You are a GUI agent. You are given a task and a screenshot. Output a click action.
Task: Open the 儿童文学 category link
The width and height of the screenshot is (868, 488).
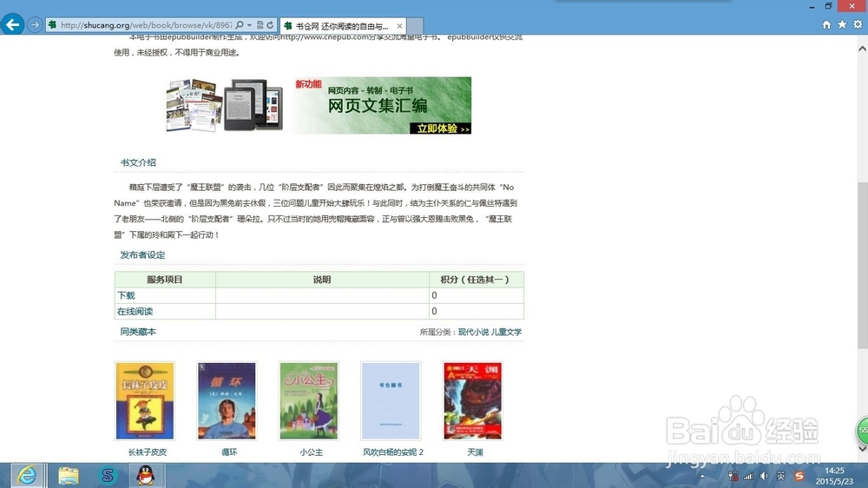[x=507, y=332]
